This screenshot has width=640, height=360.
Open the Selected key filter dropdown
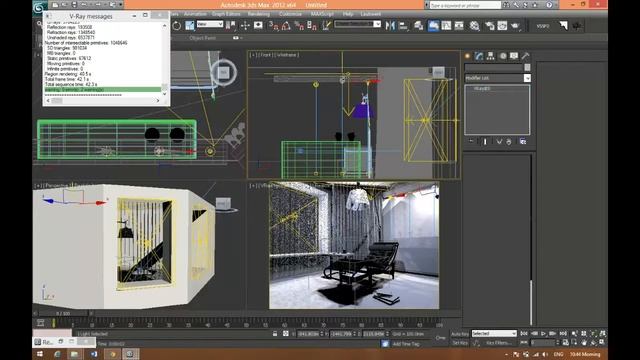coord(494,333)
